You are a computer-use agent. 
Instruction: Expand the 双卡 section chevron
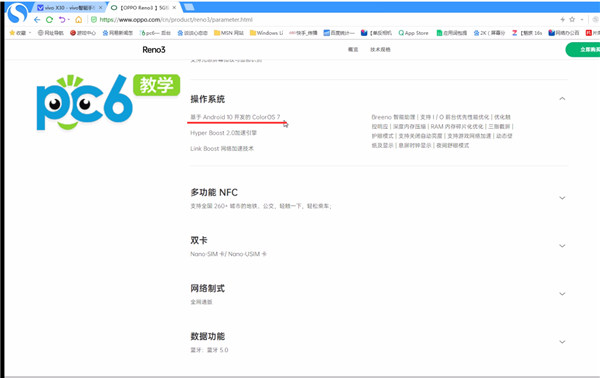coord(562,246)
